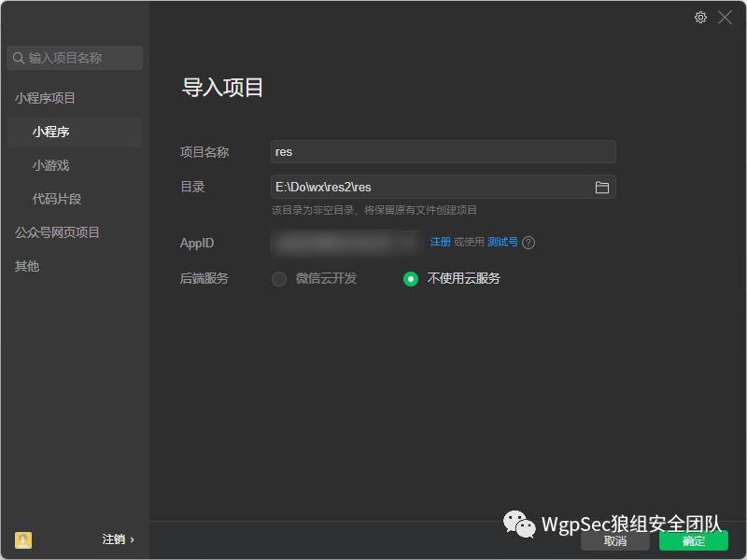Click the 项目名称 label
The image size is (747, 560).
click(x=204, y=152)
